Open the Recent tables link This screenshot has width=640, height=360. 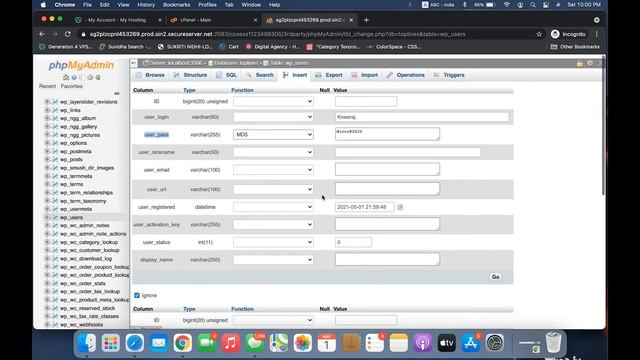pyautogui.click(x=47, y=86)
